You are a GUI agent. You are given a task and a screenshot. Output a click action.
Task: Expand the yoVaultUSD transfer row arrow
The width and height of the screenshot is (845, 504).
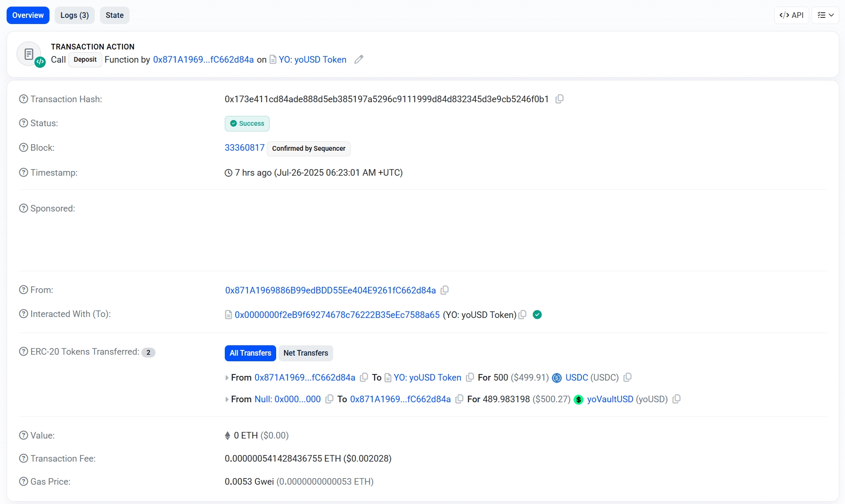click(x=227, y=399)
